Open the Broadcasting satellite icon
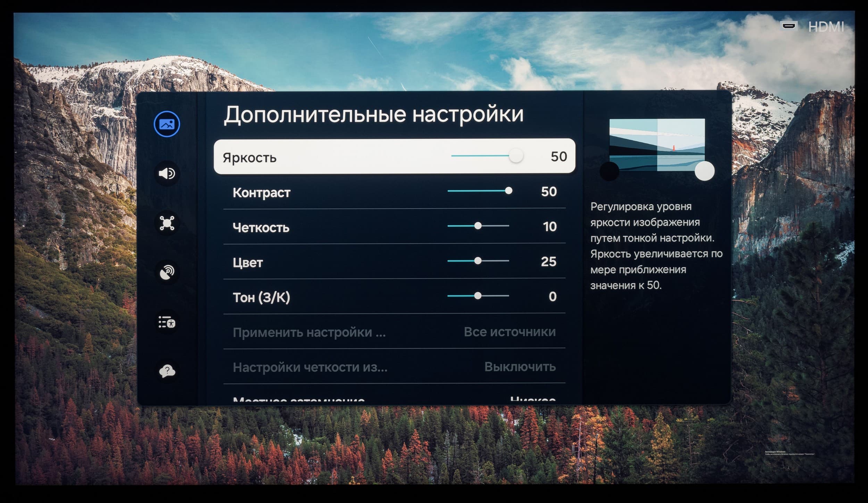This screenshot has height=503, width=868. click(167, 273)
